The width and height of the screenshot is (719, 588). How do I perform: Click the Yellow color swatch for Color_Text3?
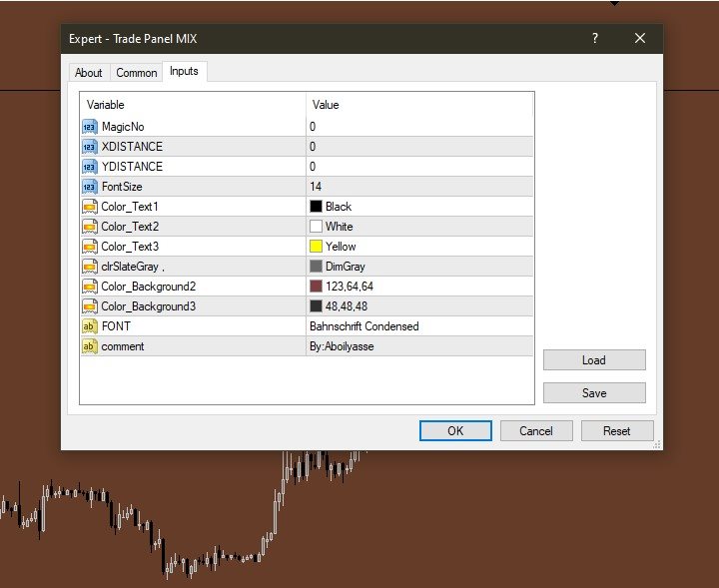[x=316, y=247]
